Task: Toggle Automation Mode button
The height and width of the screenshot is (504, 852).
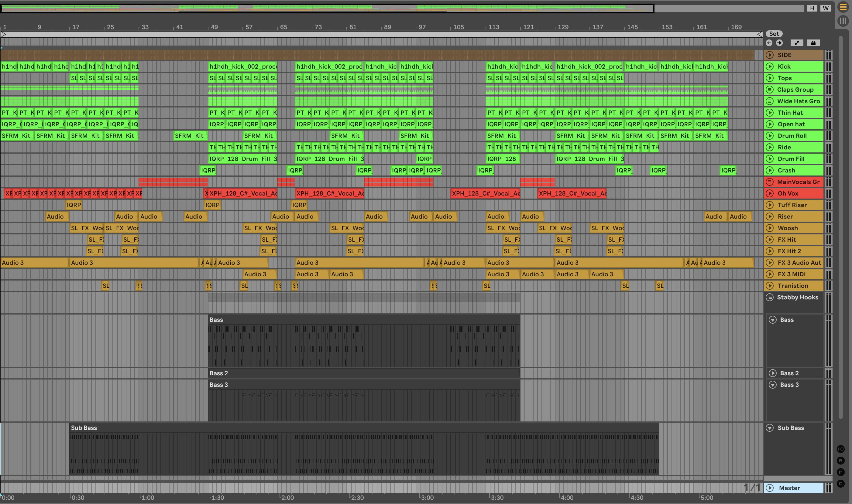Action: tap(797, 43)
